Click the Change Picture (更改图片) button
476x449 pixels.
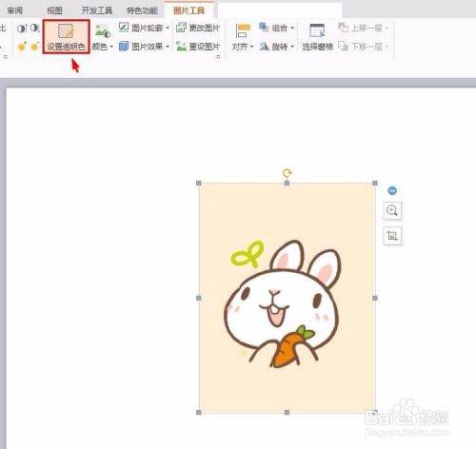click(198, 28)
